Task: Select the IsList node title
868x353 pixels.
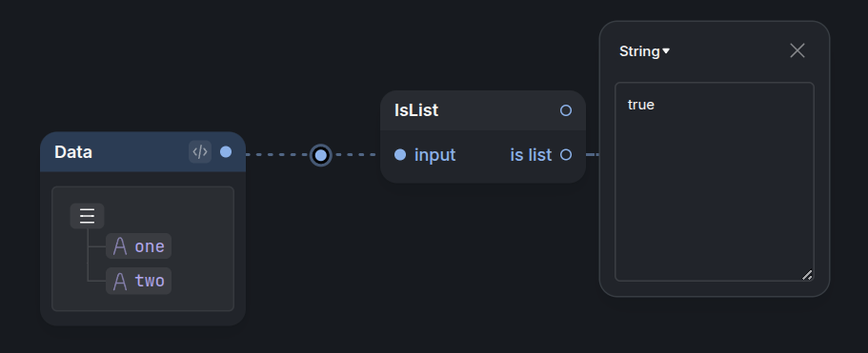Action: (x=416, y=110)
